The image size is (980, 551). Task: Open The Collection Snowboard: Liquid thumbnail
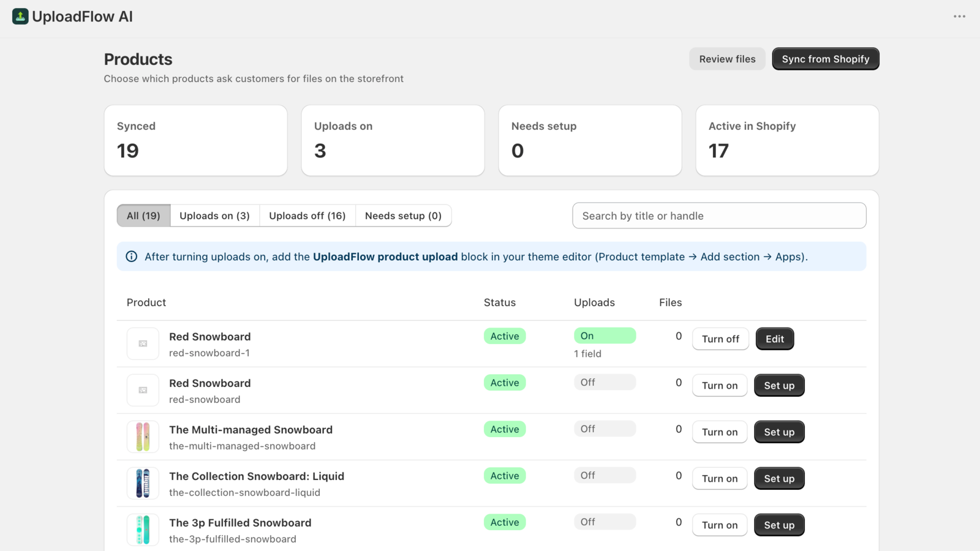(143, 483)
